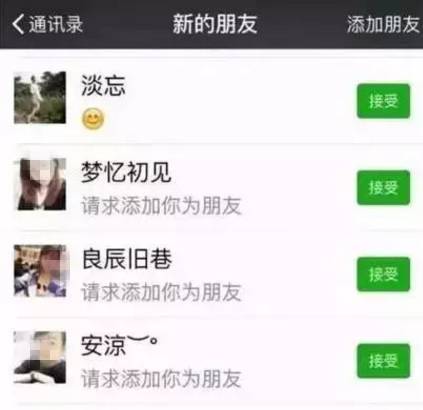View 梦忆初见's profile avatar

click(x=40, y=184)
